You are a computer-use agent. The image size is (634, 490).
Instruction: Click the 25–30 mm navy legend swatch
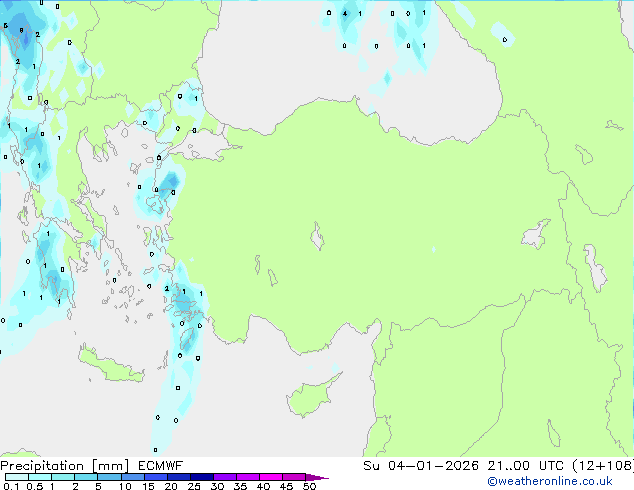tap(201, 477)
